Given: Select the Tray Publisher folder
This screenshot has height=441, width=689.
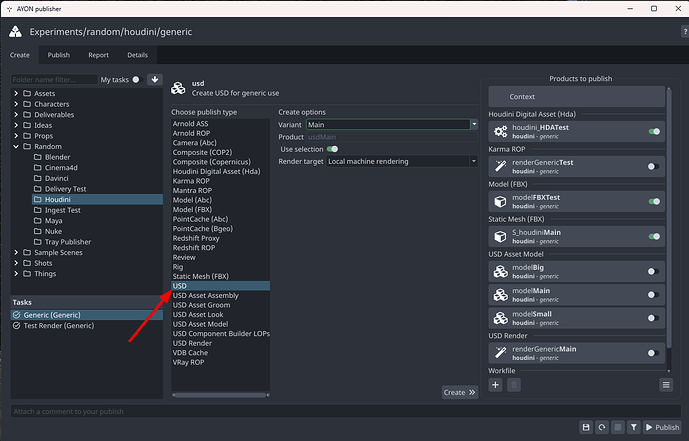Looking at the screenshot, I should 97,242.
